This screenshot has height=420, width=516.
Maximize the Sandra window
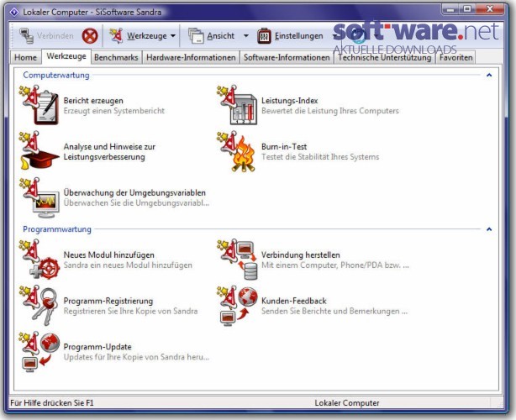pyautogui.click(x=467, y=9)
